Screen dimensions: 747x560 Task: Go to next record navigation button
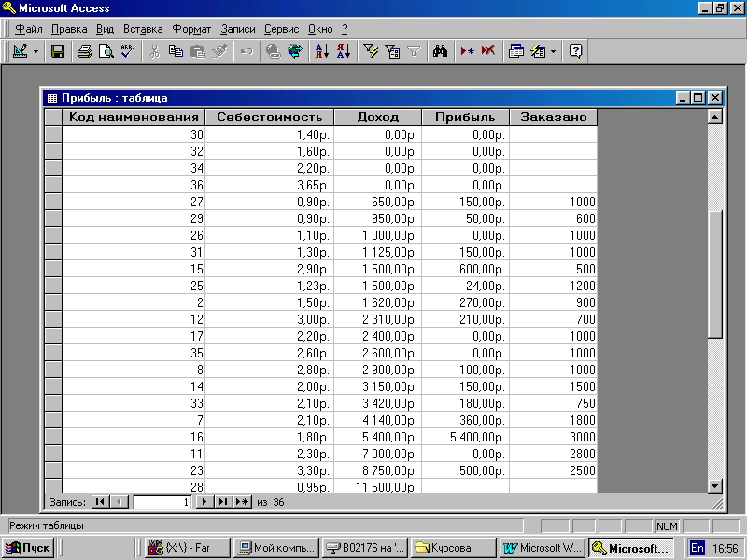(204, 502)
